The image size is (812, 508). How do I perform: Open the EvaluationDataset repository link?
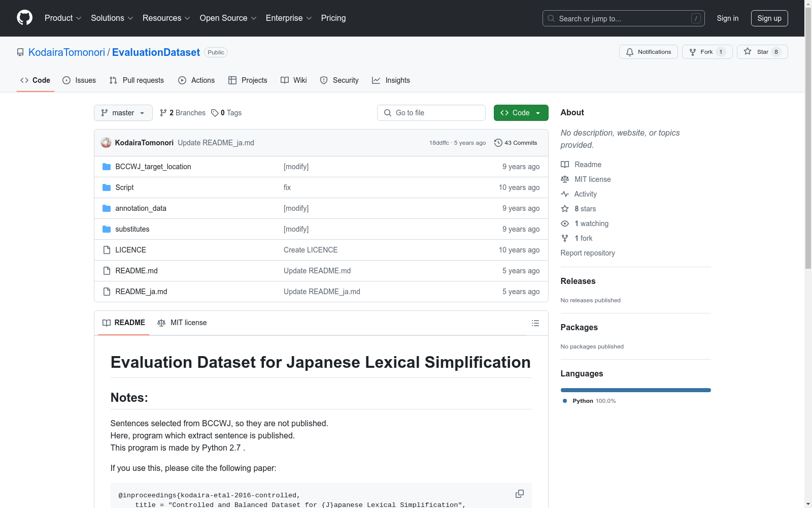point(156,52)
